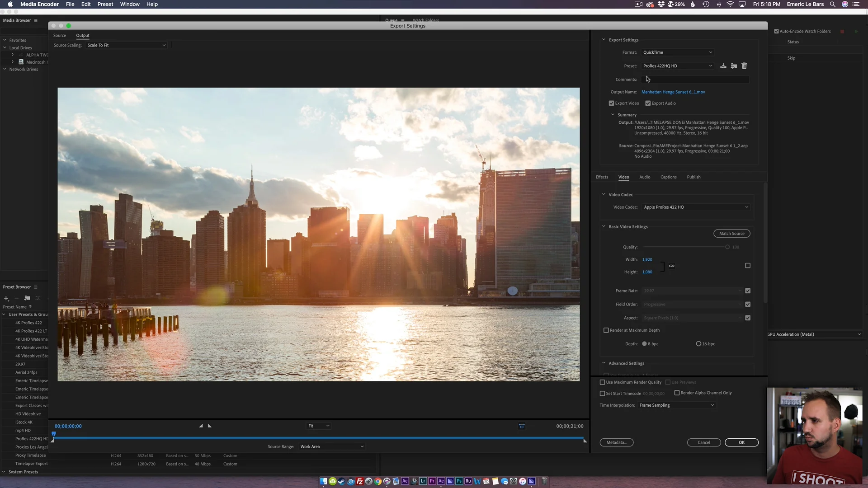Open Premiere Pro from the dock

pos(432,481)
